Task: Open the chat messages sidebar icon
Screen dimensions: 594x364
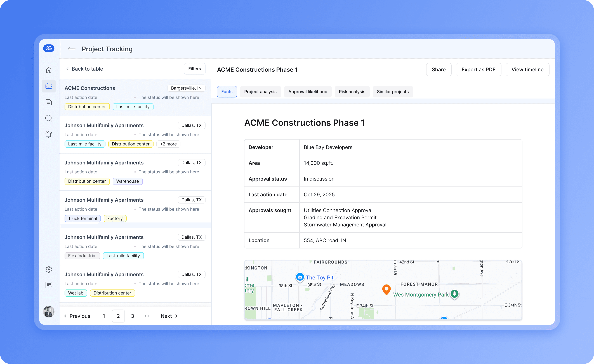Action: click(x=49, y=285)
